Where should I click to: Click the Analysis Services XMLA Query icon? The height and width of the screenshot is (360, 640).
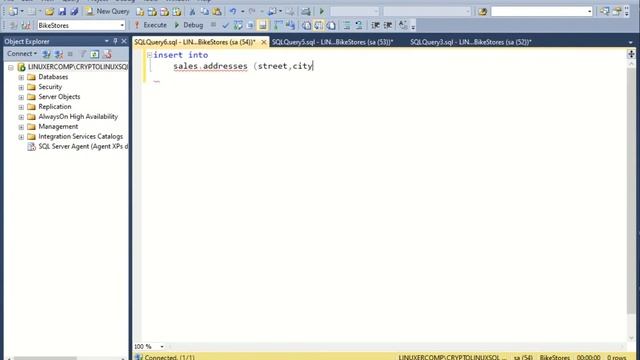(x=177, y=11)
